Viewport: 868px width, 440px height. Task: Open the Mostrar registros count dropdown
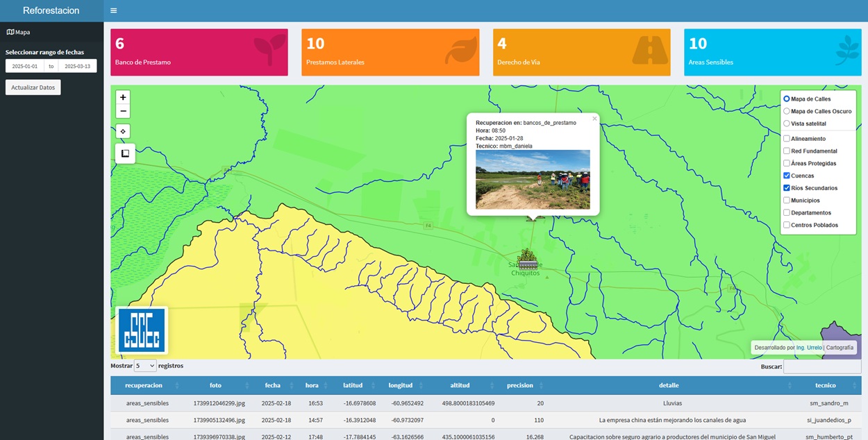tap(145, 366)
